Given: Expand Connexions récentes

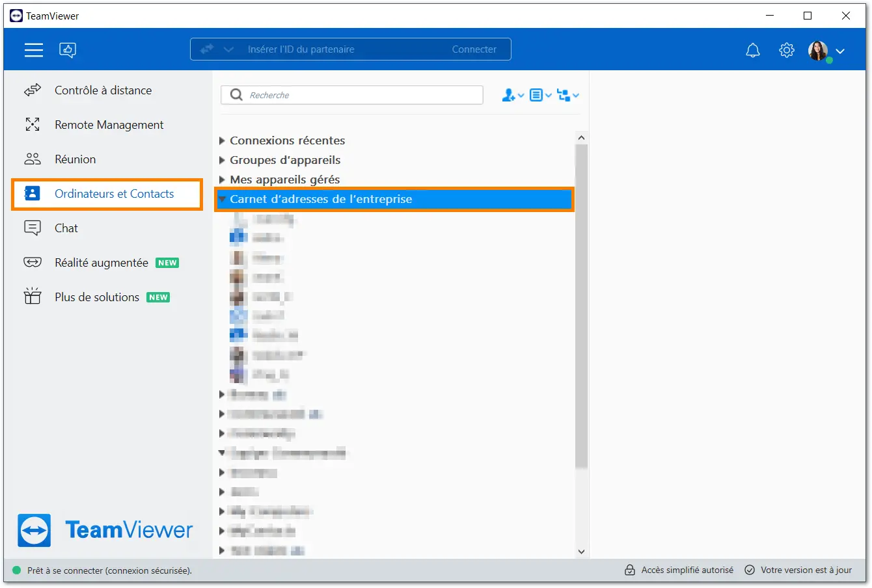Looking at the screenshot, I should [222, 140].
